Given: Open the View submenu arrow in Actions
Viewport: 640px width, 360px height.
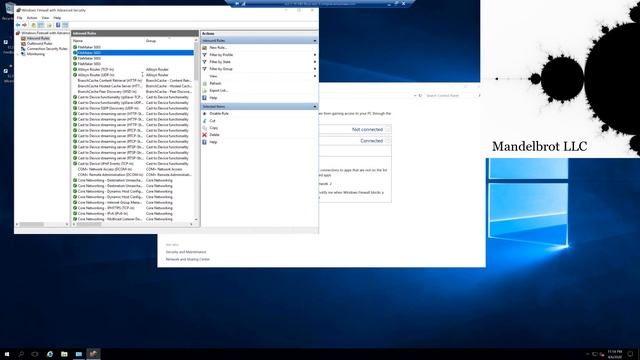Looking at the screenshot, I should [315, 76].
